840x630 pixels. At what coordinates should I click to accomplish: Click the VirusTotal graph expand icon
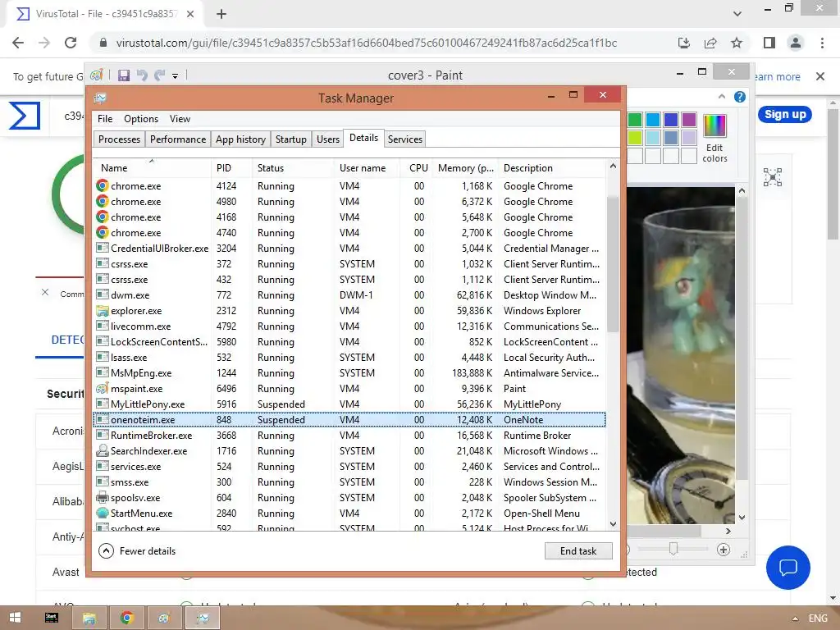click(773, 177)
